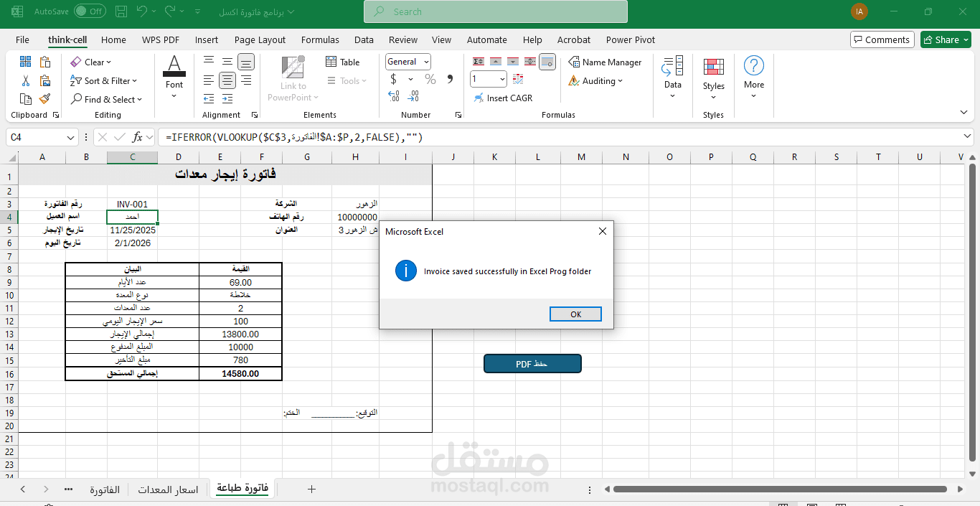Click into the formula bar text
980x506 pixels.
(560, 137)
